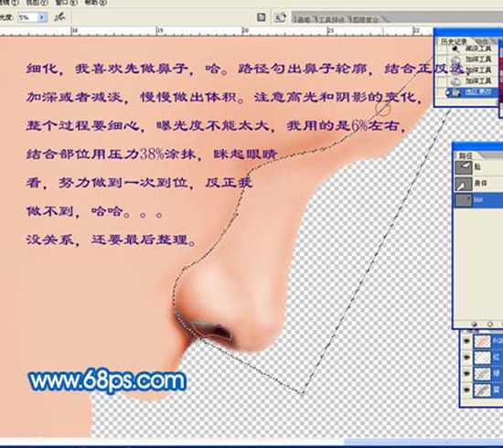Click the 身体 path name

pos(480,184)
